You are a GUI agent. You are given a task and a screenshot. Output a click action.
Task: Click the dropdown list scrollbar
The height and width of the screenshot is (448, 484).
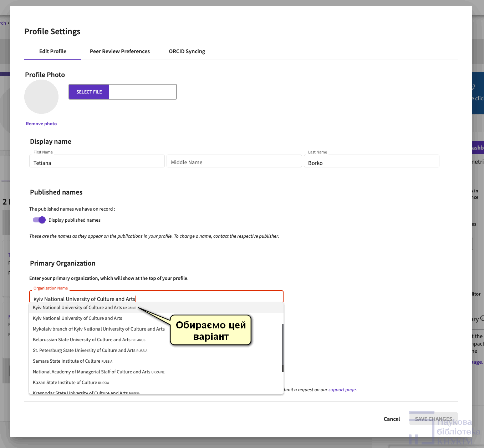(282, 348)
